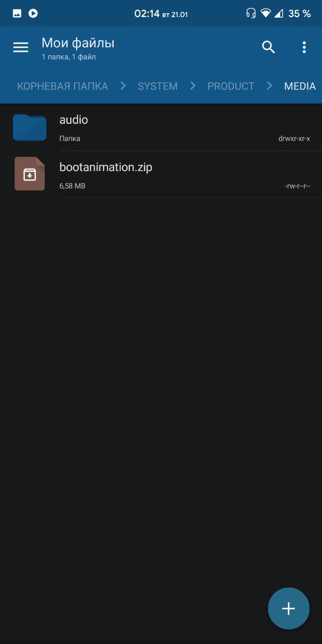Image resolution: width=322 pixels, height=644 pixels.
Task: Tap the Мои файлы title
Action: (78, 43)
